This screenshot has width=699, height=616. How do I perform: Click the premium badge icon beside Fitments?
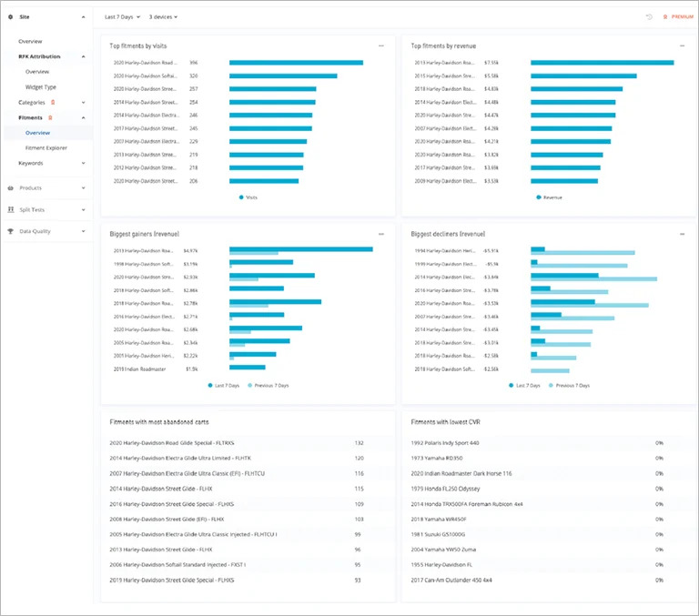pyautogui.click(x=50, y=117)
